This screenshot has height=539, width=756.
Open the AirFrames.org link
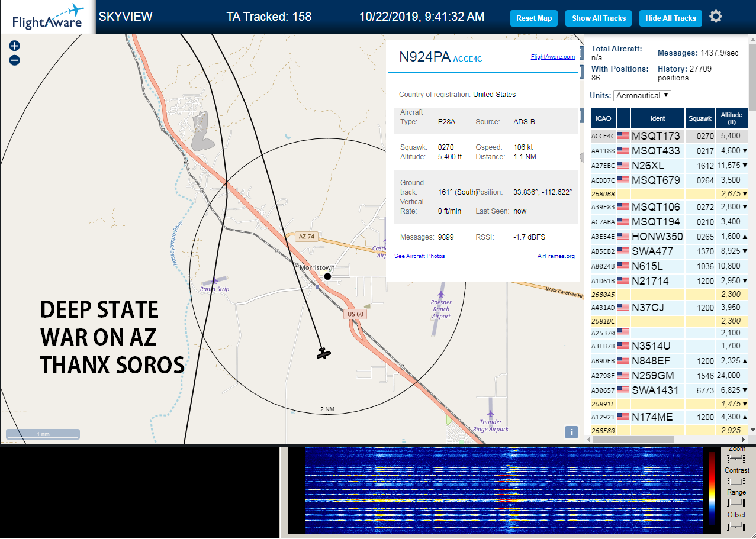(x=556, y=256)
